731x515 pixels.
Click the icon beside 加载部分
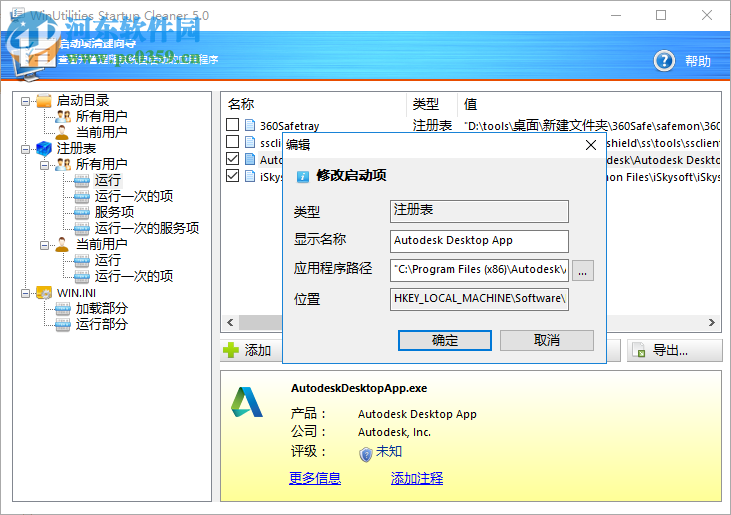[x=62, y=308]
